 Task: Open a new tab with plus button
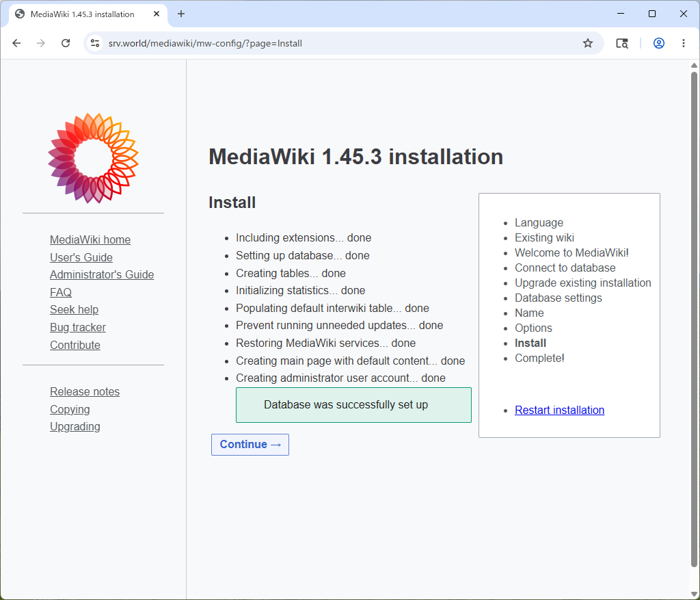coord(180,14)
